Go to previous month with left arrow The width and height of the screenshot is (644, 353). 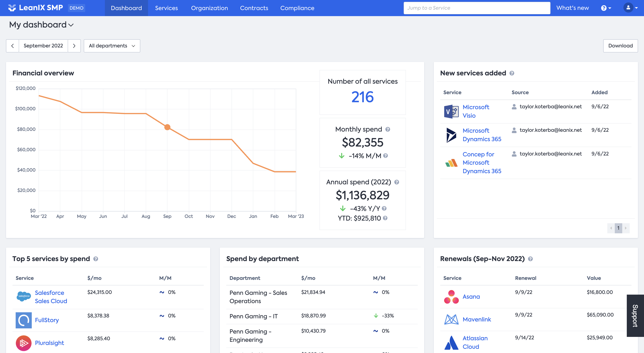tap(13, 46)
